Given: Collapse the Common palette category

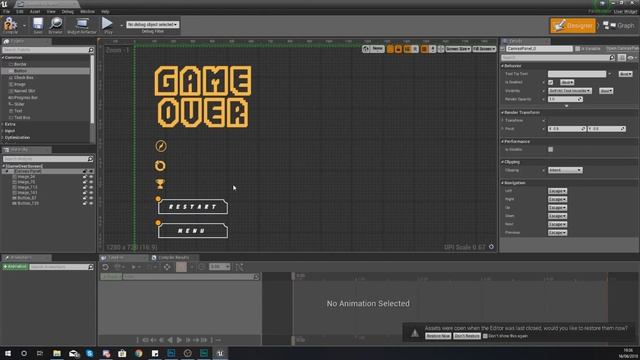Looking at the screenshot, I should (x=3, y=58).
